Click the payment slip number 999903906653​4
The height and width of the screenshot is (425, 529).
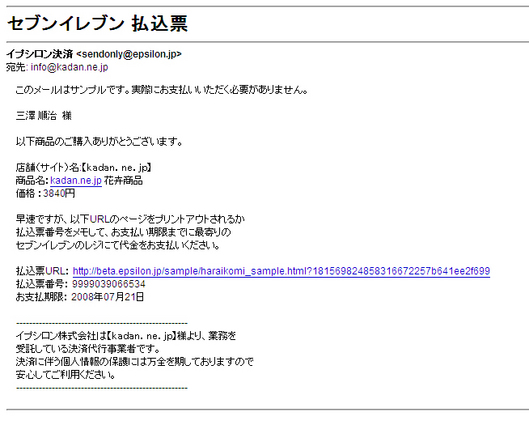click(109, 284)
